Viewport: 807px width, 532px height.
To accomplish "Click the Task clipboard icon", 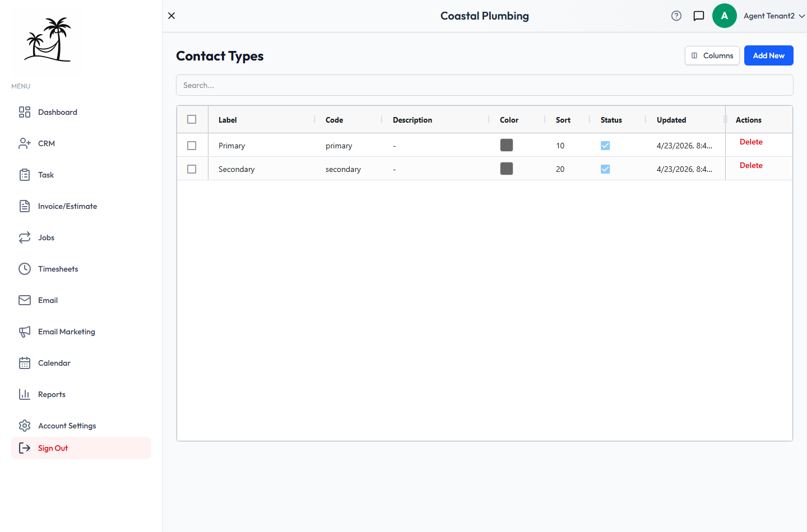I will (x=25, y=175).
